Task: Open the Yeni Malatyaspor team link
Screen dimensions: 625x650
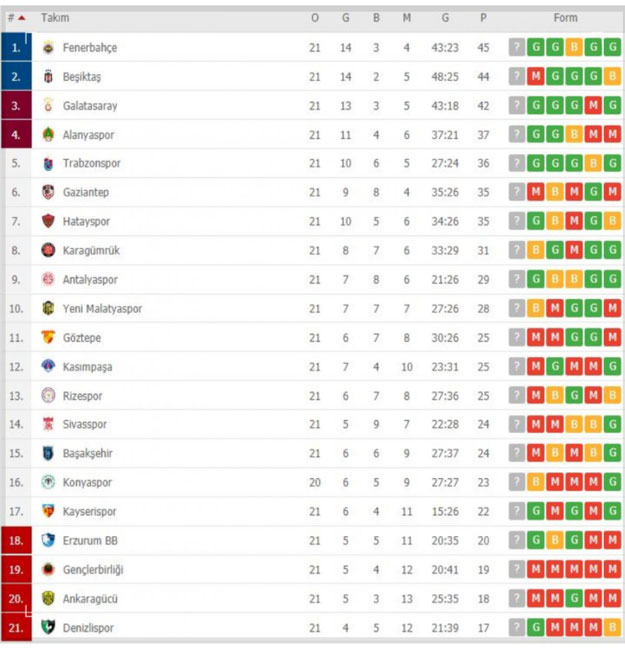Action: (102, 309)
